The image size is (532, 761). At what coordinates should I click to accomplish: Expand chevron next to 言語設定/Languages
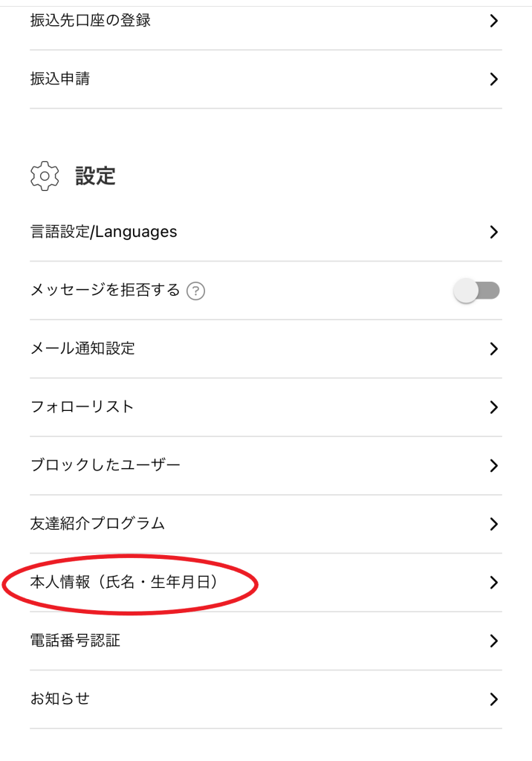(x=494, y=232)
